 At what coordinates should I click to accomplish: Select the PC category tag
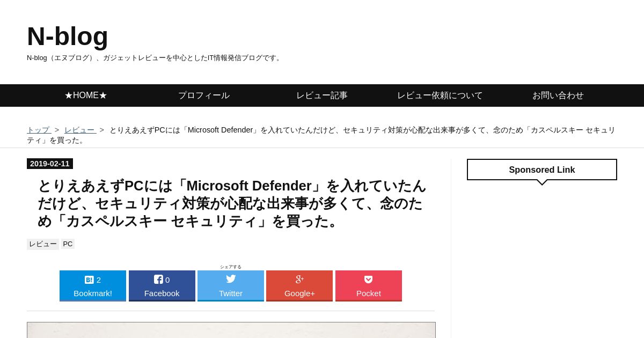tap(68, 244)
